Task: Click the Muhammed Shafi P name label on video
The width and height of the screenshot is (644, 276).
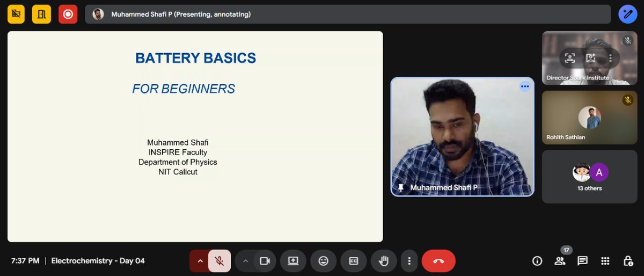Action: pos(444,188)
